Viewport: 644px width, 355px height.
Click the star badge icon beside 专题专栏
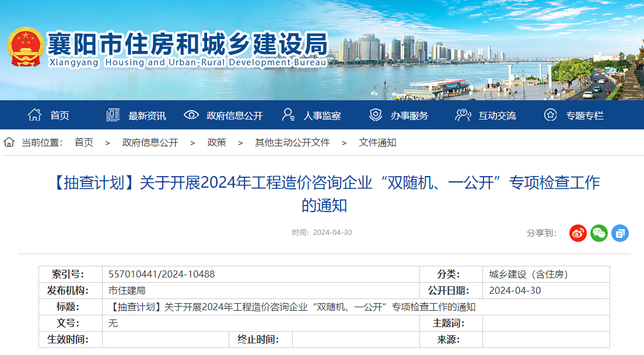[x=550, y=115]
